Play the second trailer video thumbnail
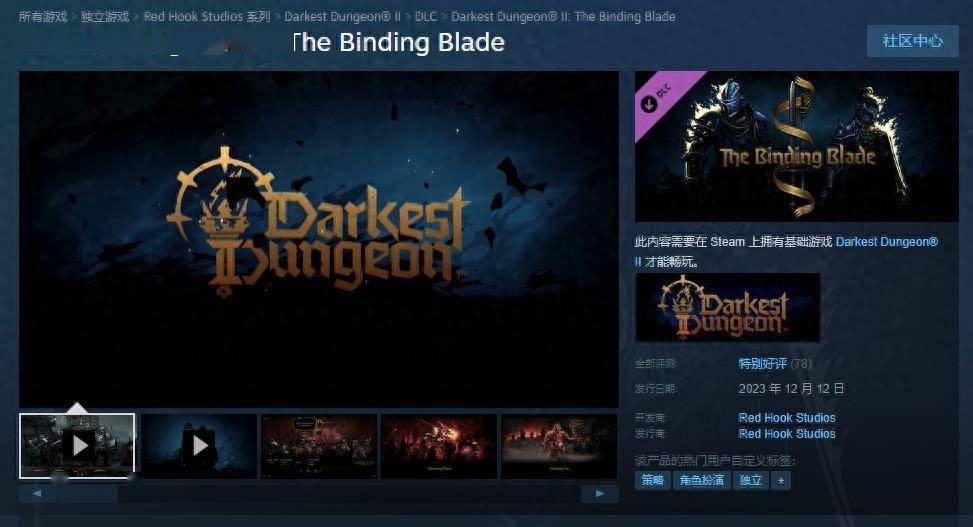Viewport: 973px width, 527px height. click(199, 446)
